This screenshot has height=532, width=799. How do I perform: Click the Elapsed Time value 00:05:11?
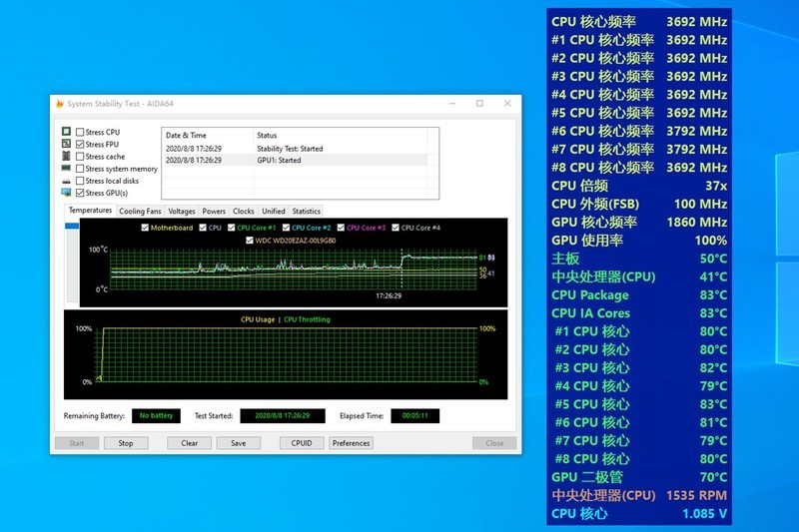tap(414, 415)
